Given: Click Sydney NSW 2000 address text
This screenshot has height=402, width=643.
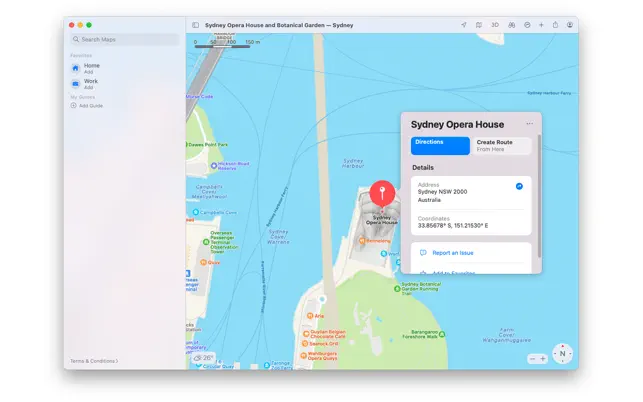Looking at the screenshot, I should coord(442,192).
